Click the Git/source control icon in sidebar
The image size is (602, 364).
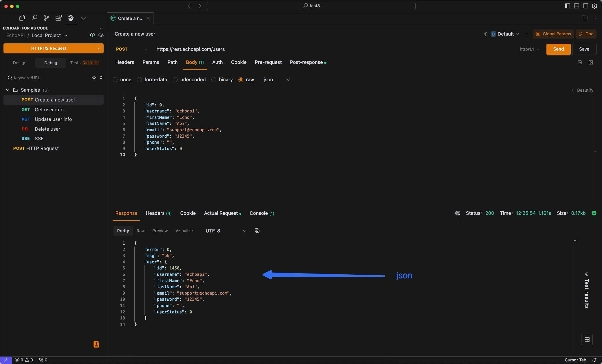point(46,18)
